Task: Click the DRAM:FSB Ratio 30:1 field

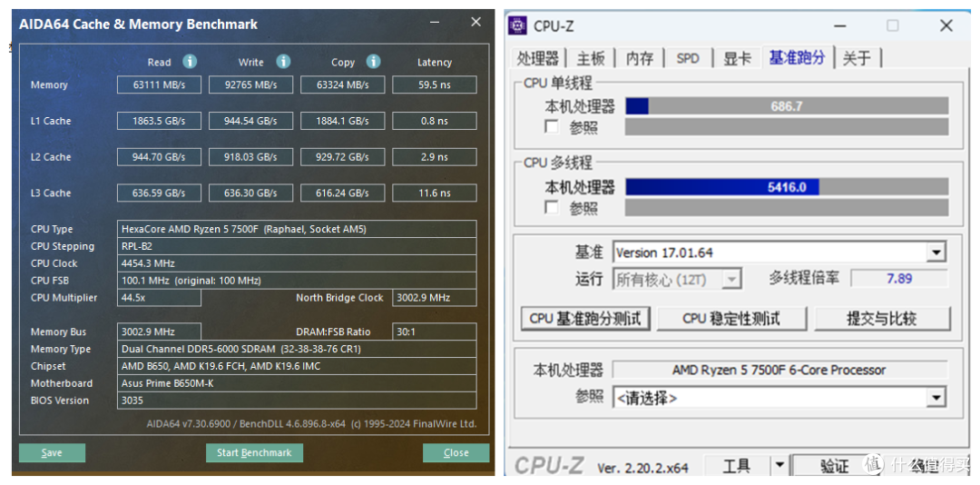Action: click(435, 332)
